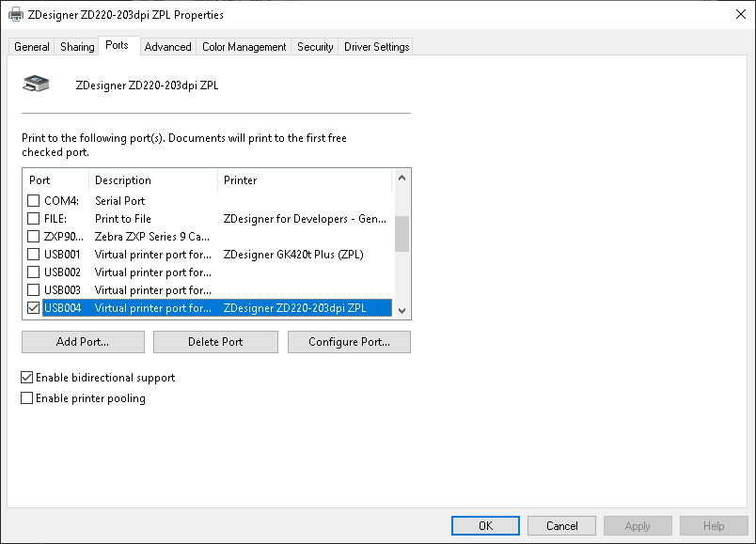The width and height of the screenshot is (756, 544).
Task: Click the printer icon beside ZDesigner ZD220 name
Action: tap(36, 83)
